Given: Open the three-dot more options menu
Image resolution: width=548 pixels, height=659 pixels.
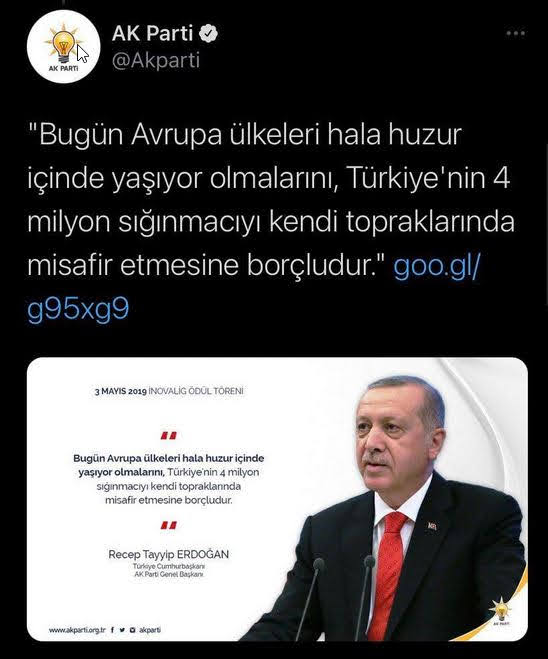Looking at the screenshot, I should (516, 33).
